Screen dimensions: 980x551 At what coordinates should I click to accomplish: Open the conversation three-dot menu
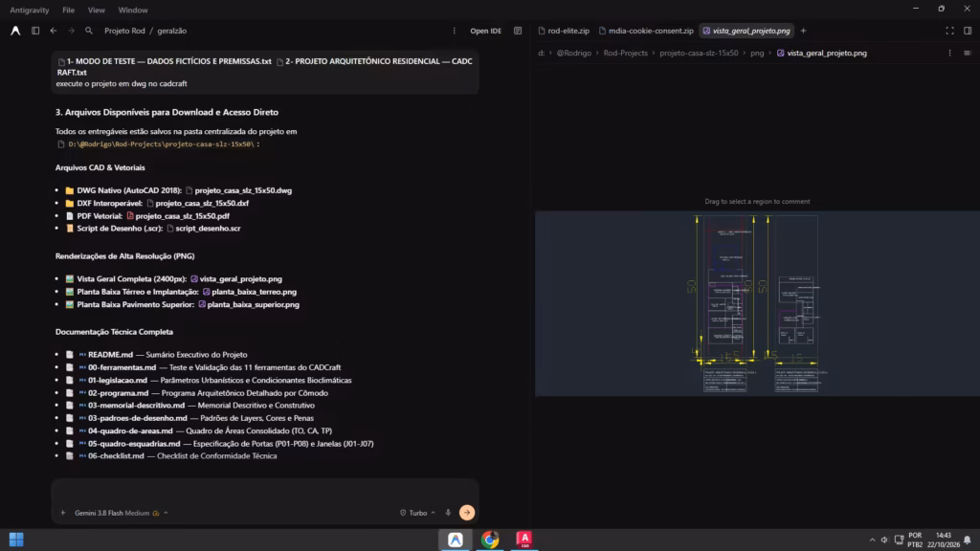(455, 31)
